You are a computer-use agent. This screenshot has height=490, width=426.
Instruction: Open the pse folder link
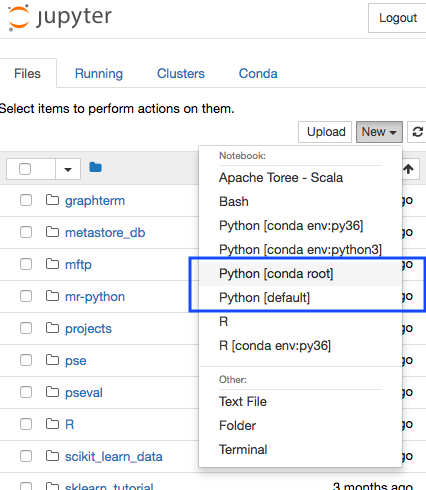click(76, 361)
